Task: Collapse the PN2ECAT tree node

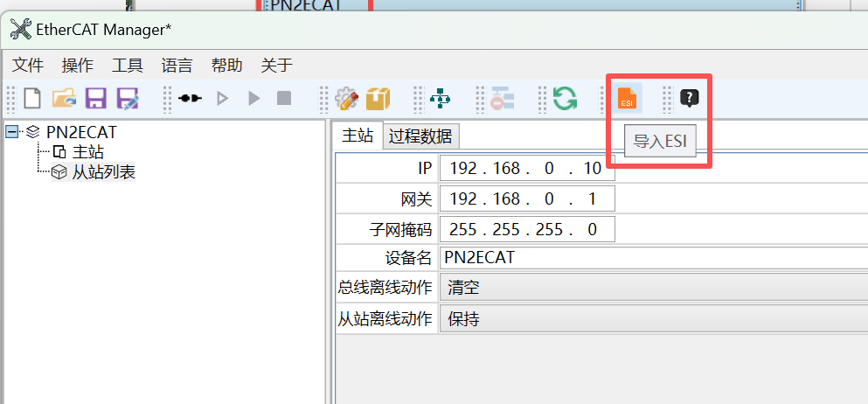Action: (11, 132)
